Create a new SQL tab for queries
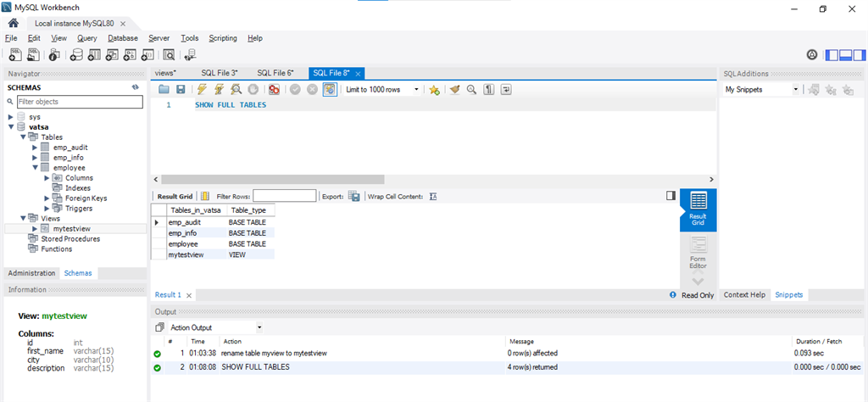Screen dimensions: 868x402 (15, 54)
